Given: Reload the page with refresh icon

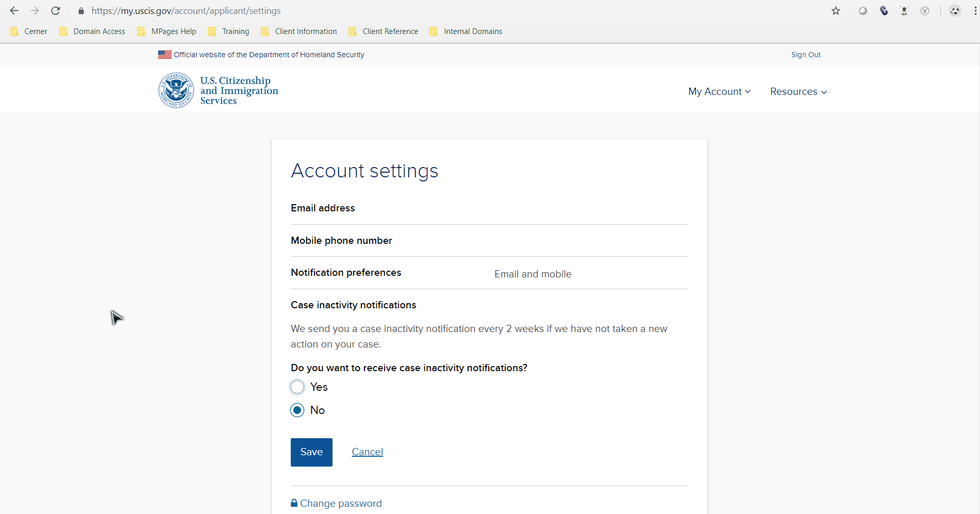Looking at the screenshot, I should pyautogui.click(x=56, y=11).
